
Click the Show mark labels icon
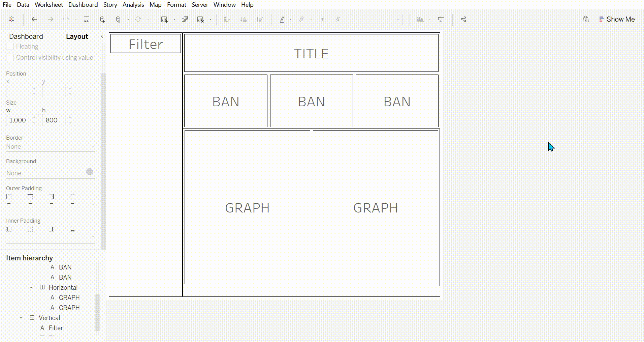pos(323,19)
